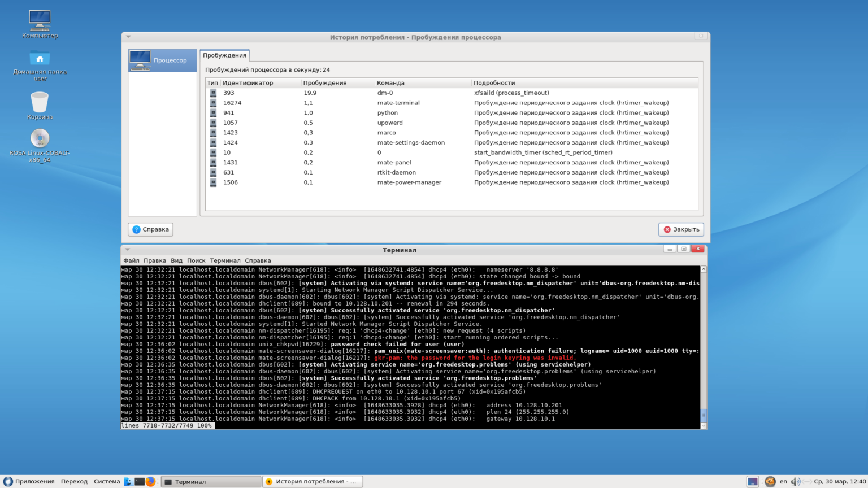
Task: Expand the Система panel menu
Action: click(x=106, y=482)
